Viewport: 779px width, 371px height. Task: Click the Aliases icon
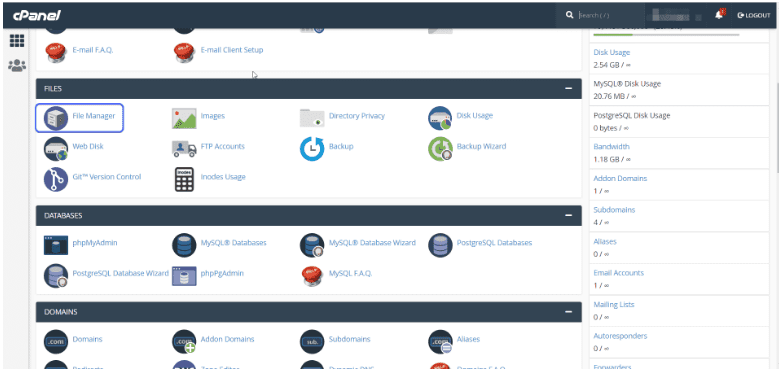click(x=440, y=342)
